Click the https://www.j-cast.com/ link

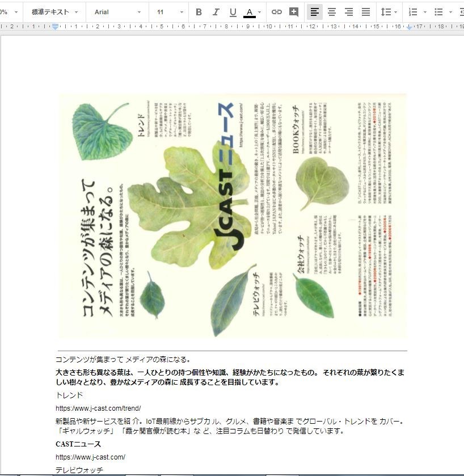[x=90, y=457]
